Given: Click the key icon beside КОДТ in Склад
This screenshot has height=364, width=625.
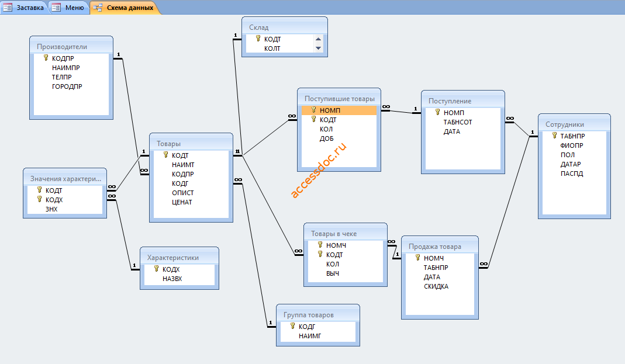Looking at the screenshot, I should pos(258,39).
